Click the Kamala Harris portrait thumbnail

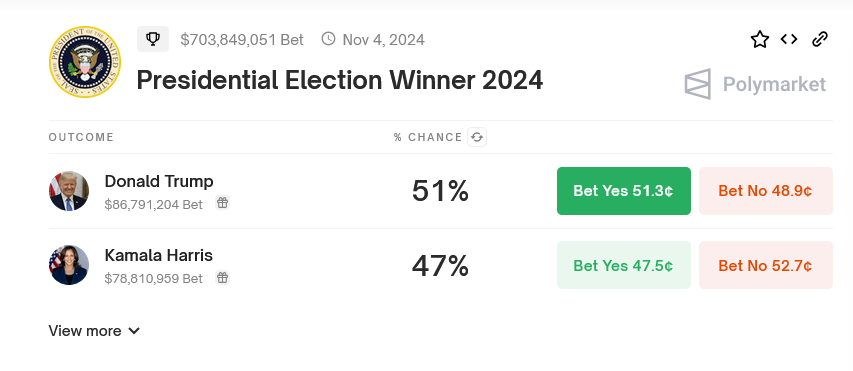tap(69, 265)
